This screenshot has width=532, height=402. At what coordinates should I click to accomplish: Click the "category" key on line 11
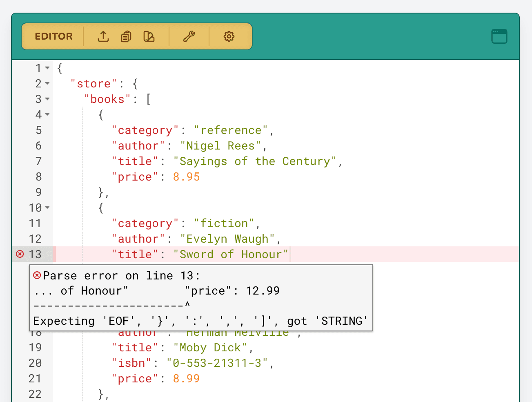(145, 223)
